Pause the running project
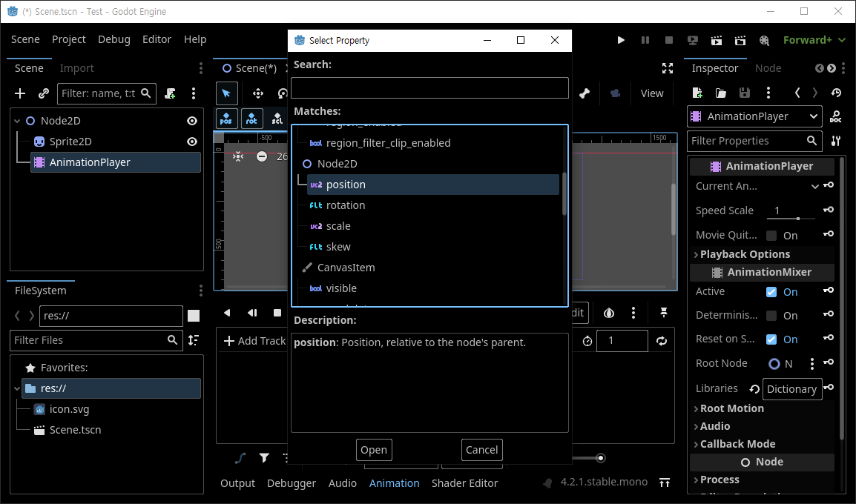The height and width of the screenshot is (504, 856). click(x=645, y=40)
